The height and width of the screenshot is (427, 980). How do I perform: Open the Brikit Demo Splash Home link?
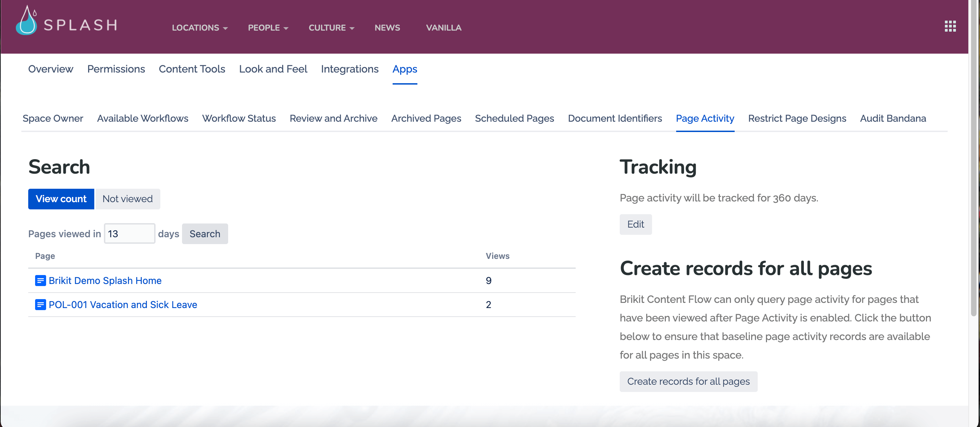pyautogui.click(x=105, y=281)
